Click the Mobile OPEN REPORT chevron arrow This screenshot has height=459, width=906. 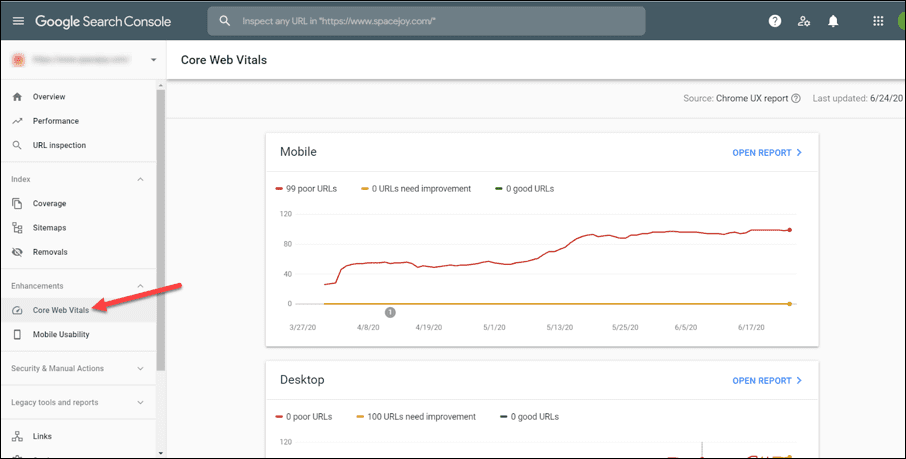799,153
